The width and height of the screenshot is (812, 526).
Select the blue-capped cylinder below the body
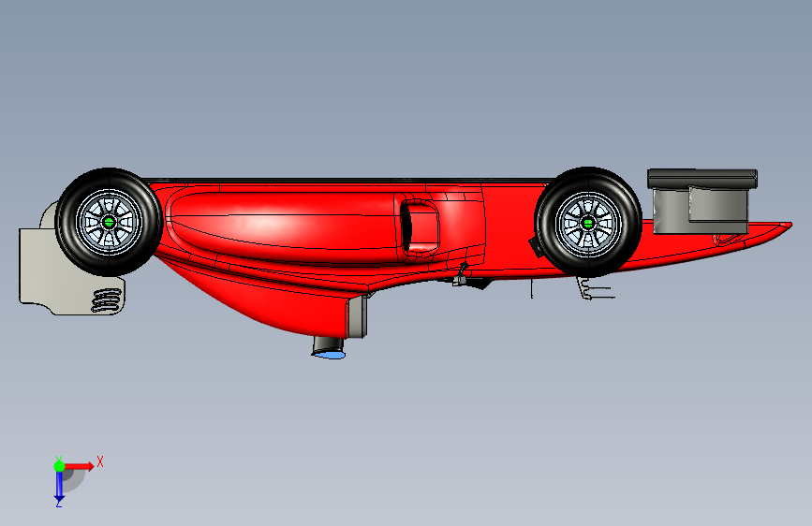tap(329, 347)
